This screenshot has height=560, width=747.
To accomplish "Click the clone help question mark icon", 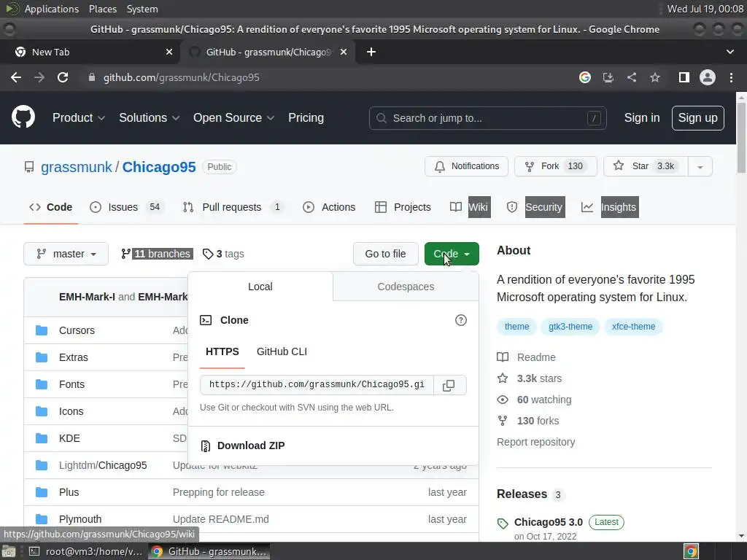I will 461,320.
